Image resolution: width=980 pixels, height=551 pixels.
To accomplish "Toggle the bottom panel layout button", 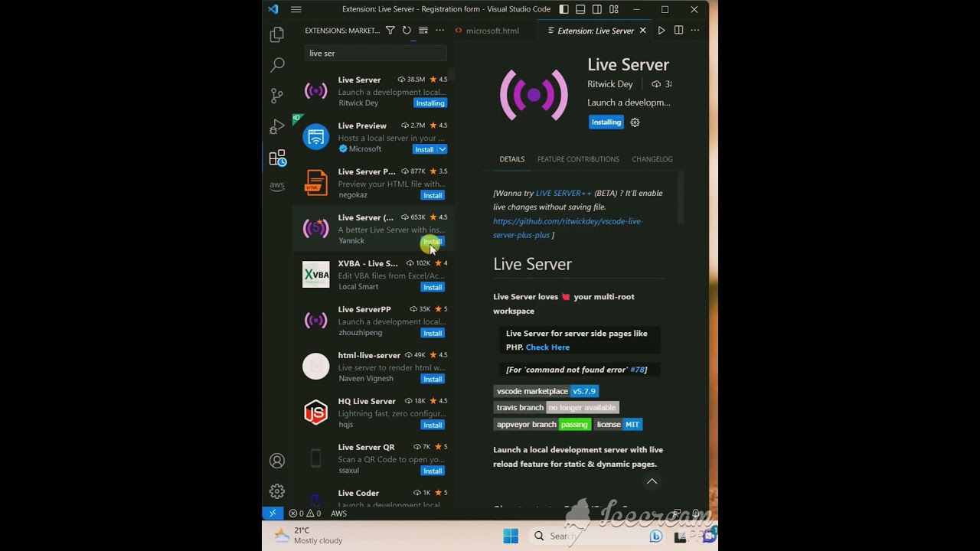I will (x=580, y=9).
